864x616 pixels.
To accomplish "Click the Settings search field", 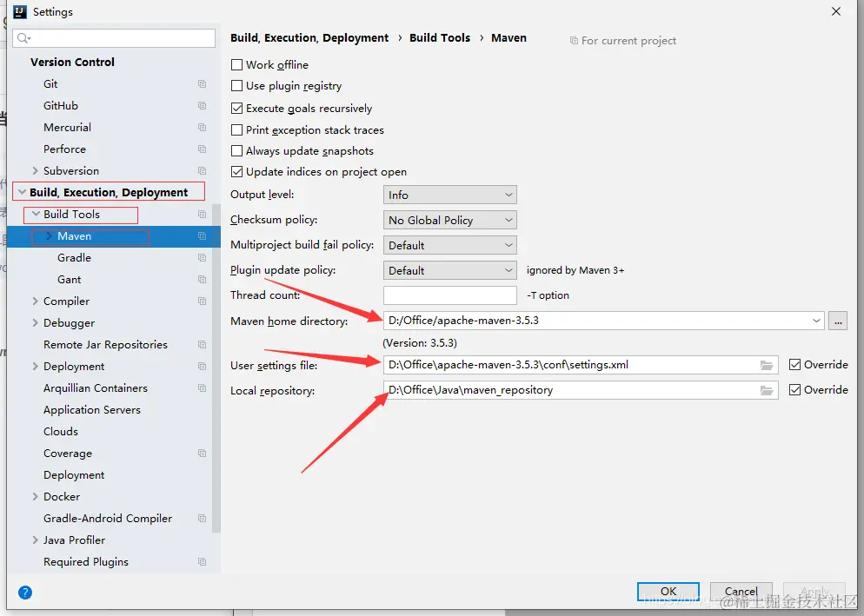I will [x=114, y=38].
